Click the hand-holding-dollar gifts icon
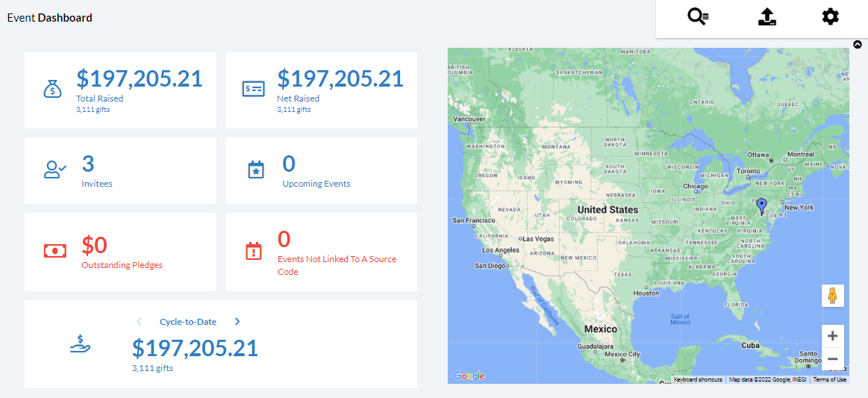This screenshot has width=868, height=398. pos(81,343)
